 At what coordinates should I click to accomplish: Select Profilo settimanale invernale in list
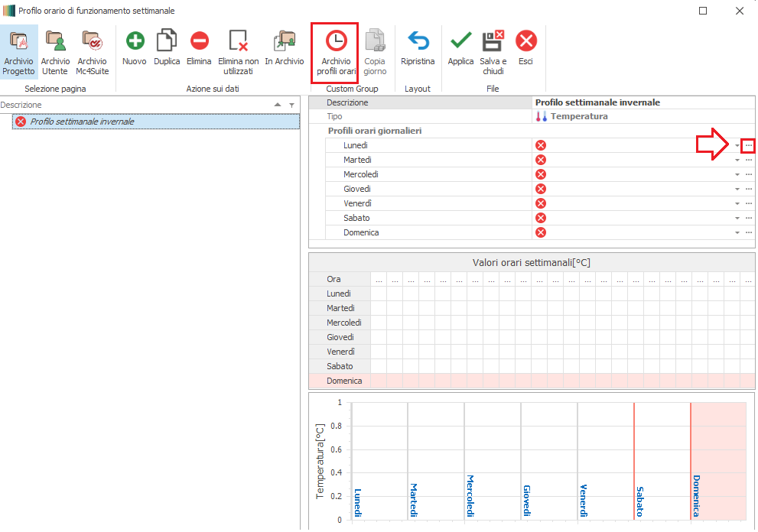(82, 122)
